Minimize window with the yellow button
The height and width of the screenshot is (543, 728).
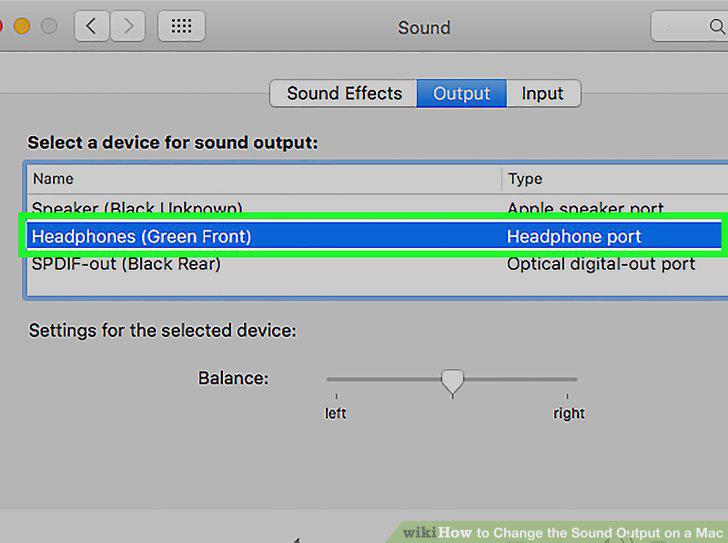tap(22, 26)
